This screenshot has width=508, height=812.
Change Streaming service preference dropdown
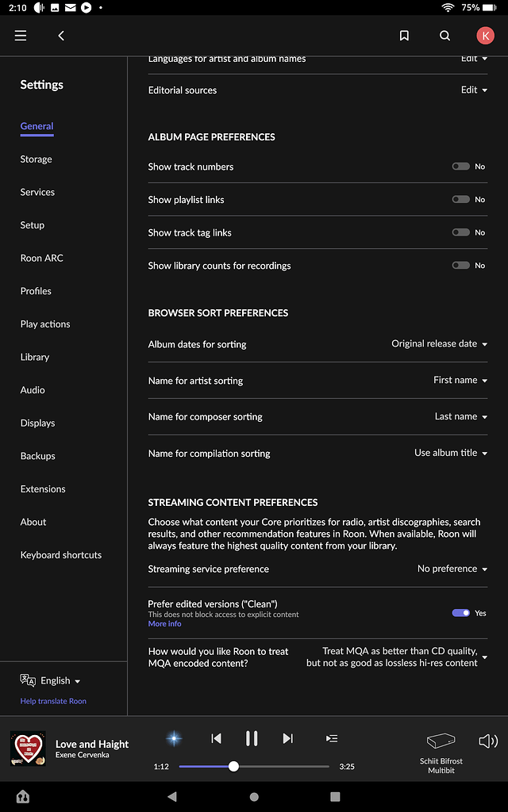(x=451, y=569)
